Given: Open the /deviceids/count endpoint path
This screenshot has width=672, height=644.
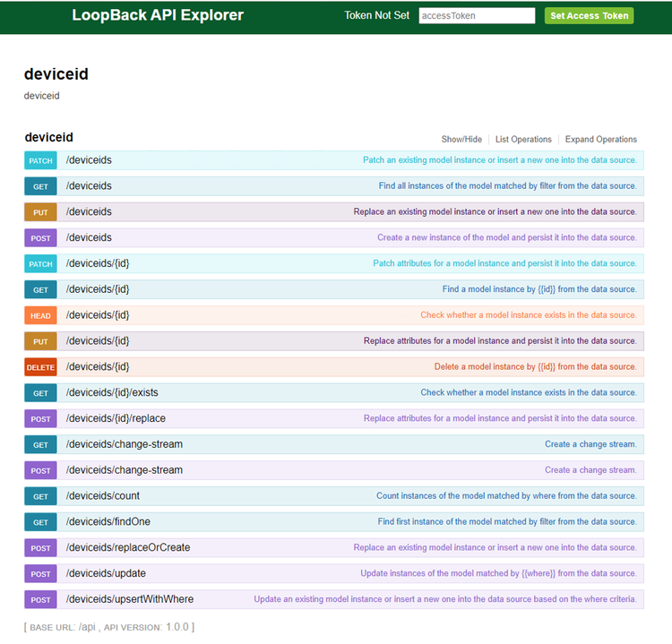Looking at the screenshot, I should tap(103, 496).
